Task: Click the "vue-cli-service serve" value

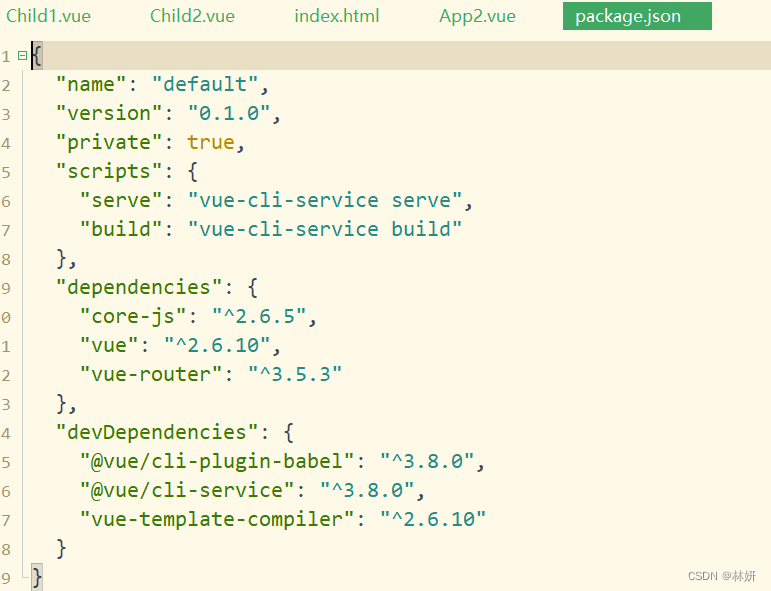Action: [x=325, y=201]
